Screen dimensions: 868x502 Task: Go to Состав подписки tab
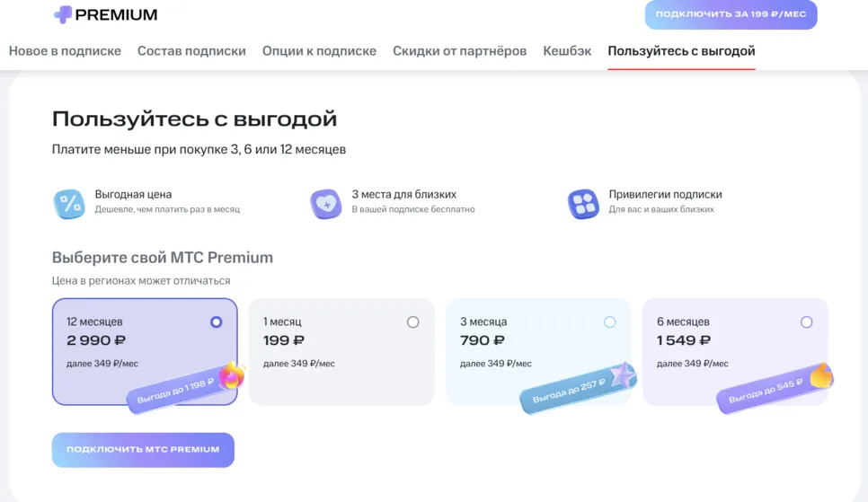point(191,51)
